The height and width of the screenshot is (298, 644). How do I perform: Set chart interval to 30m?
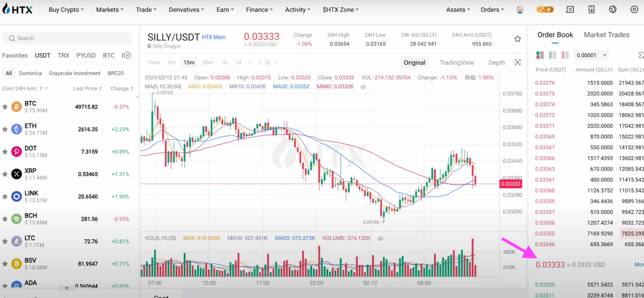[208, 62]
